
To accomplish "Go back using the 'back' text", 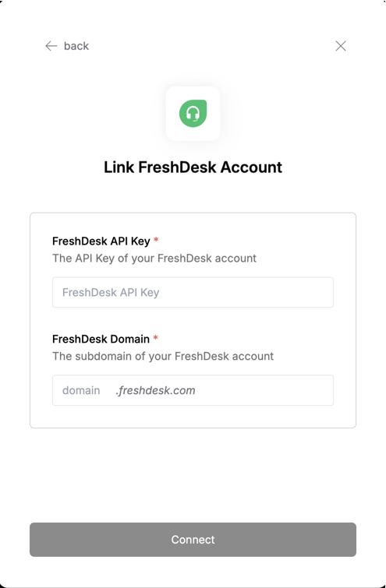I will (x=76, y=46).
